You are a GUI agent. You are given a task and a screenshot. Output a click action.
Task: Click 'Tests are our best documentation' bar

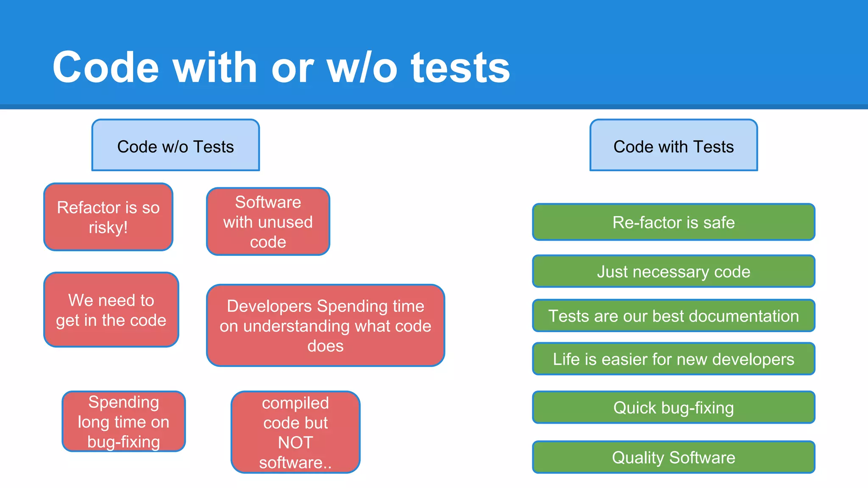[673, 316]
